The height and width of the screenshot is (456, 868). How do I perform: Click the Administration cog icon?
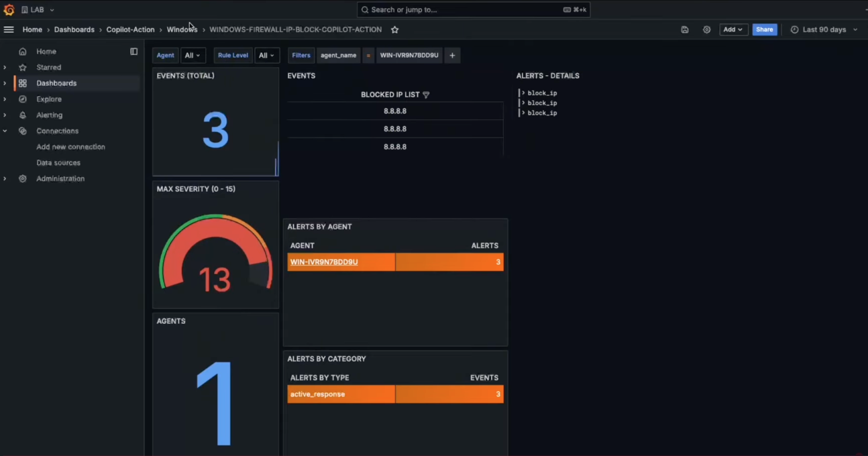[x=23, y=179]
